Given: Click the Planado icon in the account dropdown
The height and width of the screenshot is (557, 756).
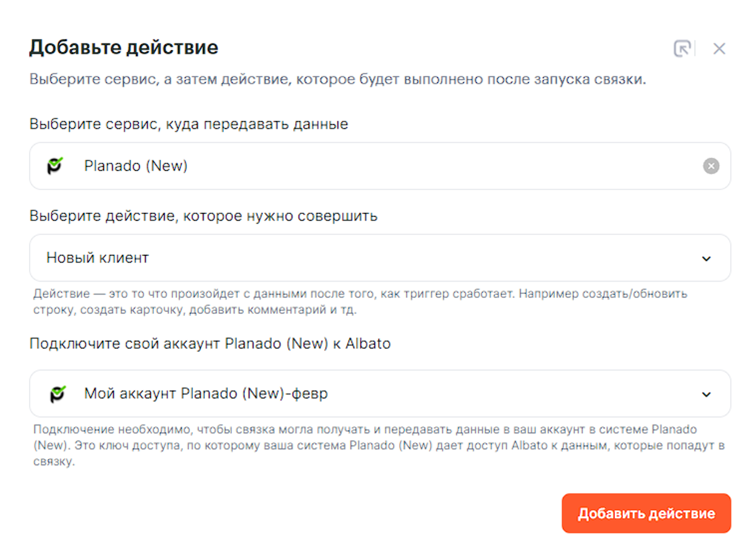Looking at the screenshot, I should coord(58,394).
